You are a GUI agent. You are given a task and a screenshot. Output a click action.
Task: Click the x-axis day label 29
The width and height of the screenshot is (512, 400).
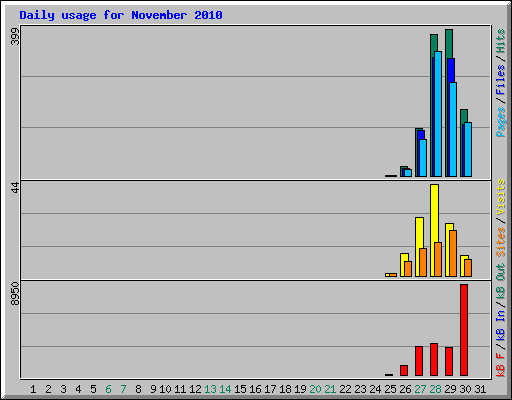450,389
